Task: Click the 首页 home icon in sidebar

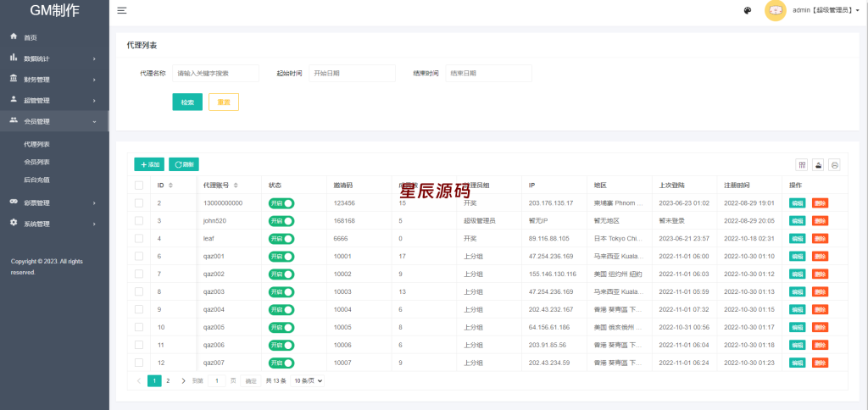Action: pyautogui.click(x=14, y=36)
